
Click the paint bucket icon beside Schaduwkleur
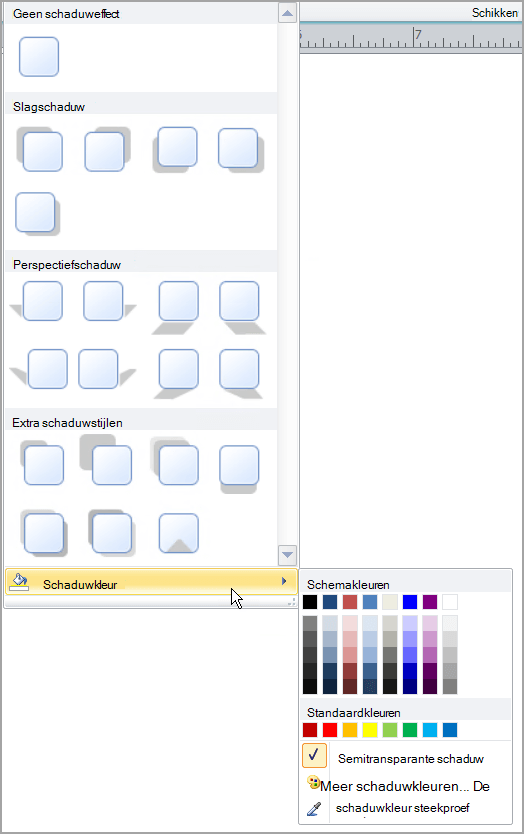[20, 582]
